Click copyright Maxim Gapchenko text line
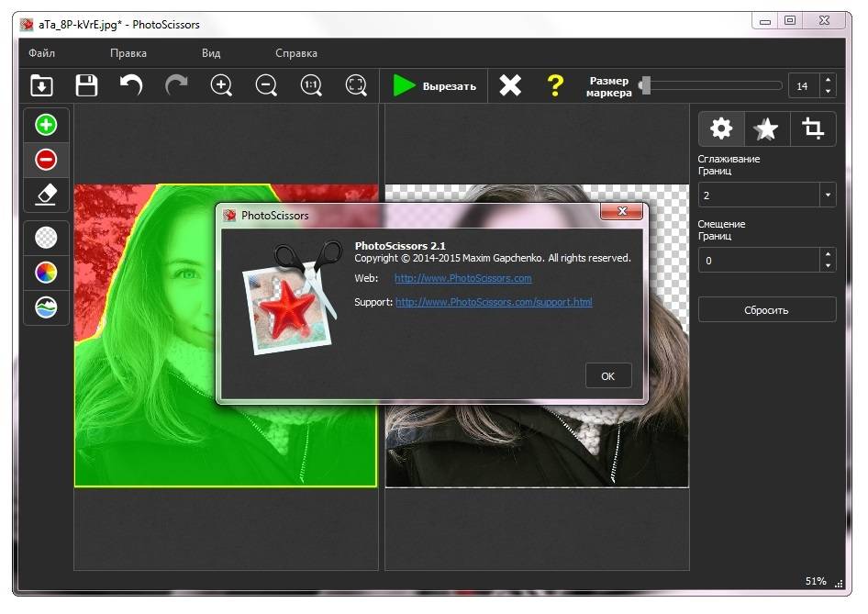 click(493, 258)
